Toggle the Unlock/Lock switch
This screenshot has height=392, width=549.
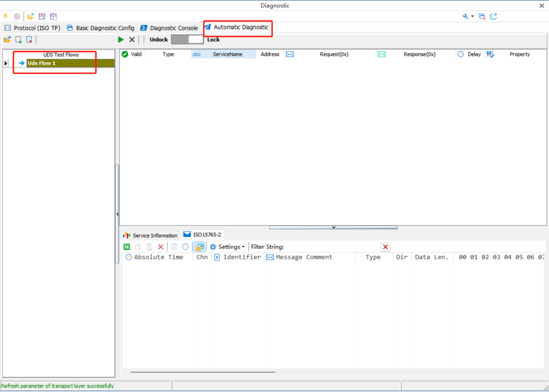point(187,40)
